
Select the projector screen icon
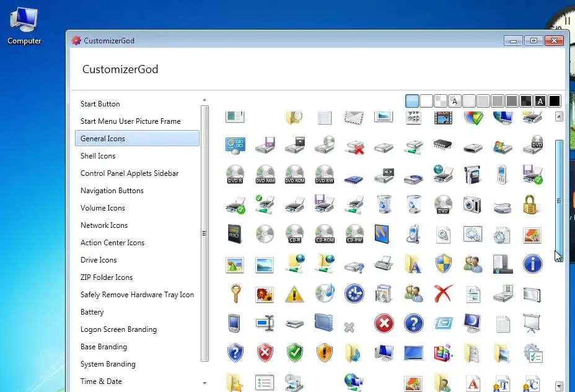pyautogui.click(x=532, y=323)
